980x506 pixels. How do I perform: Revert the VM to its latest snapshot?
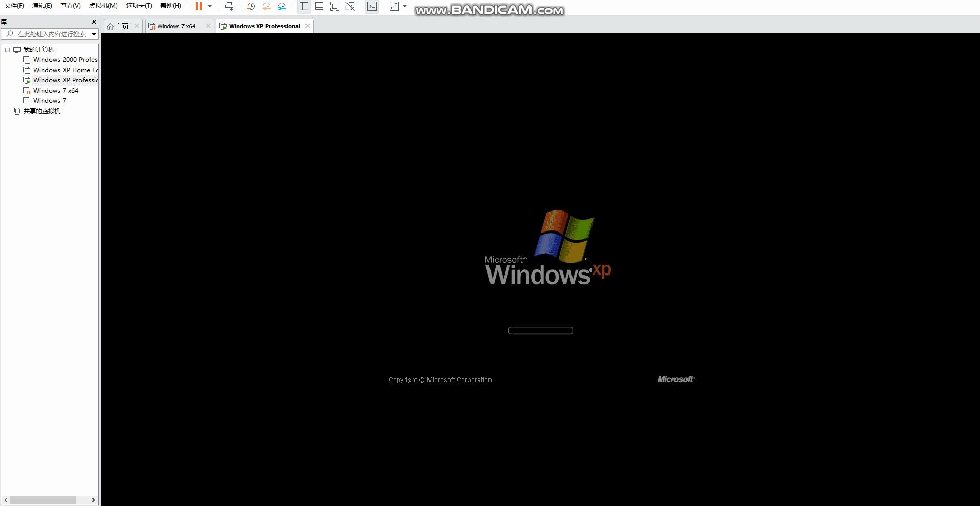click(x=267, y=6)
